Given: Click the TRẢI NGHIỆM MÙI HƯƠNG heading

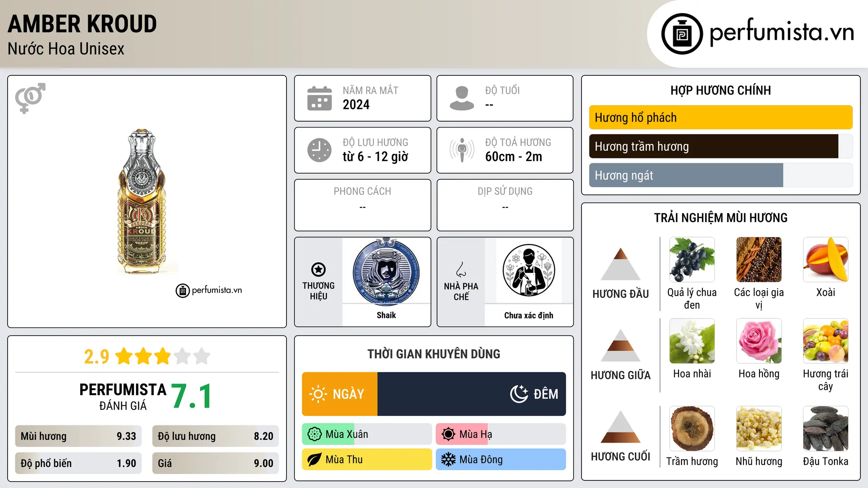Looking at the screenshot, I should coord(721,218).
